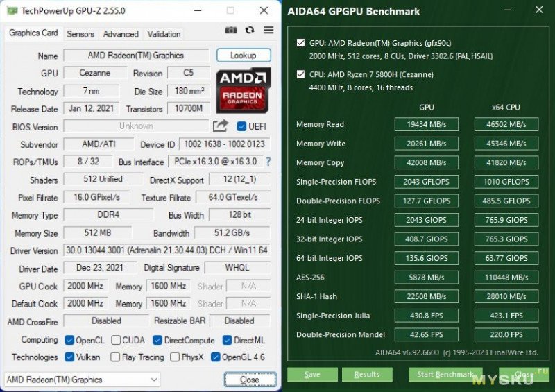The width and height of the screenshot is (555, 392).
Task: Click the Bus Interface question mark
Action: (x=268, y=162)
